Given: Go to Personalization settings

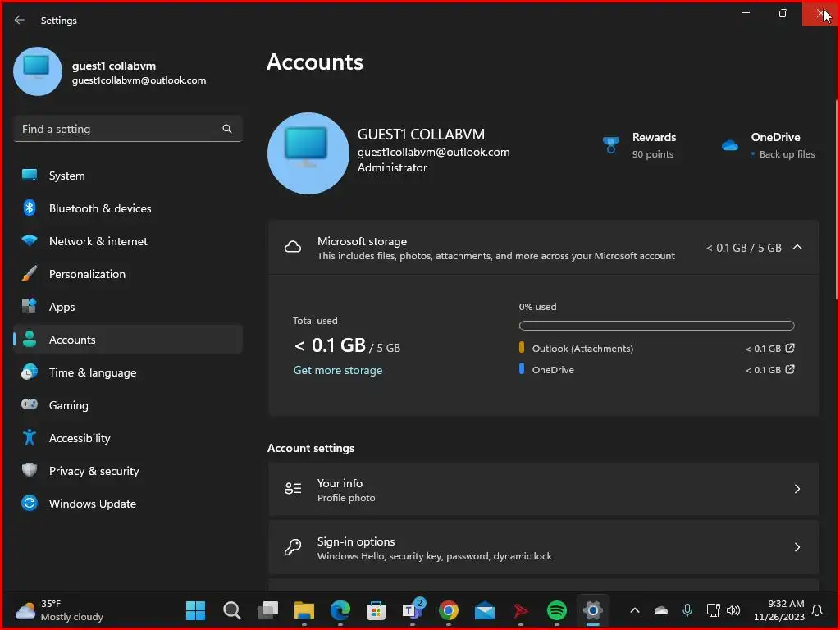Looking at the screenshot, I should pyautogui.click(x=128, y=274).
